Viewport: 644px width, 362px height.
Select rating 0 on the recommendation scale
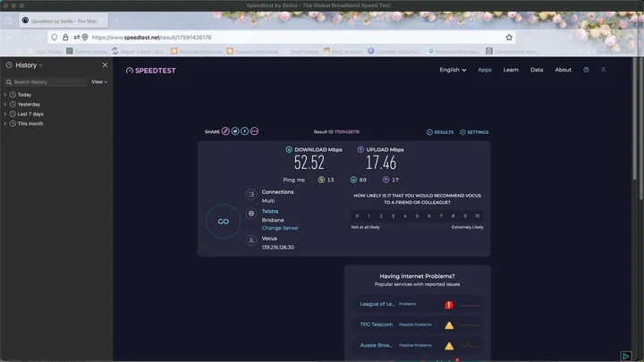357,215
